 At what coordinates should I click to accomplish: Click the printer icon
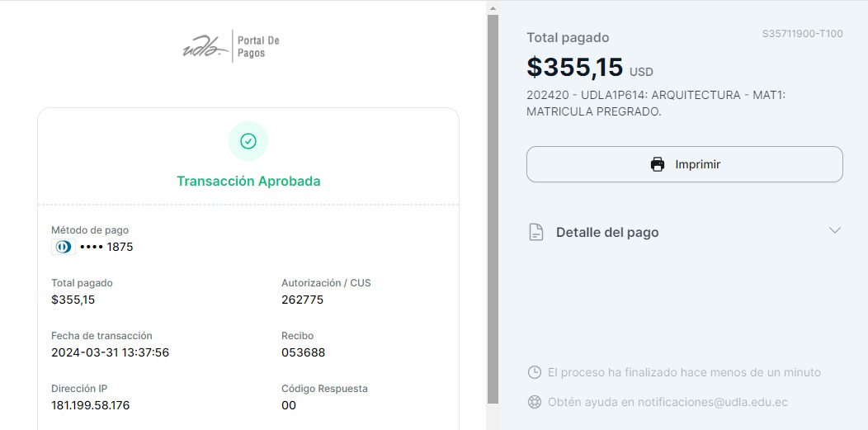[658, 164]
